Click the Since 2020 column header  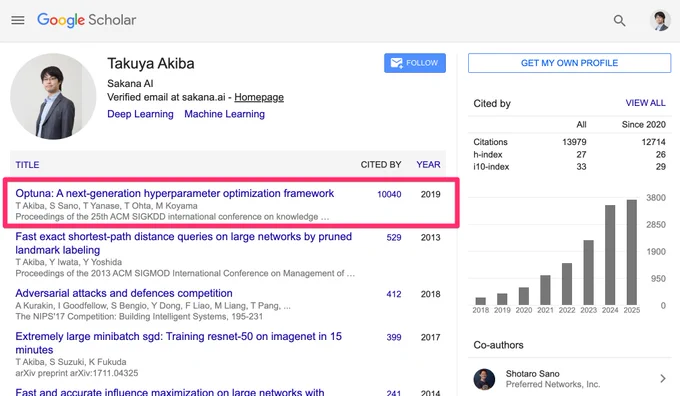coord(644,125)
